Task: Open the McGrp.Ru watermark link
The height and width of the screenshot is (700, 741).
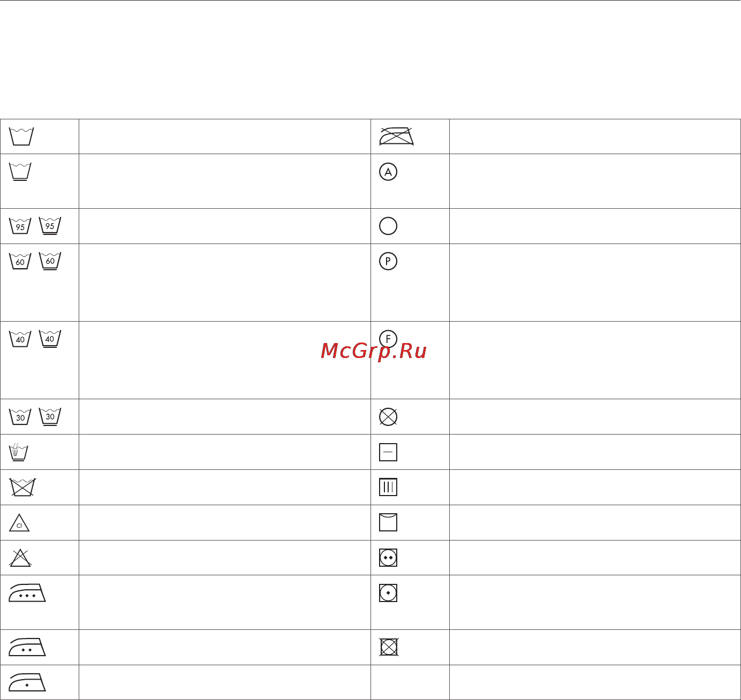Action: pos(374,351)
